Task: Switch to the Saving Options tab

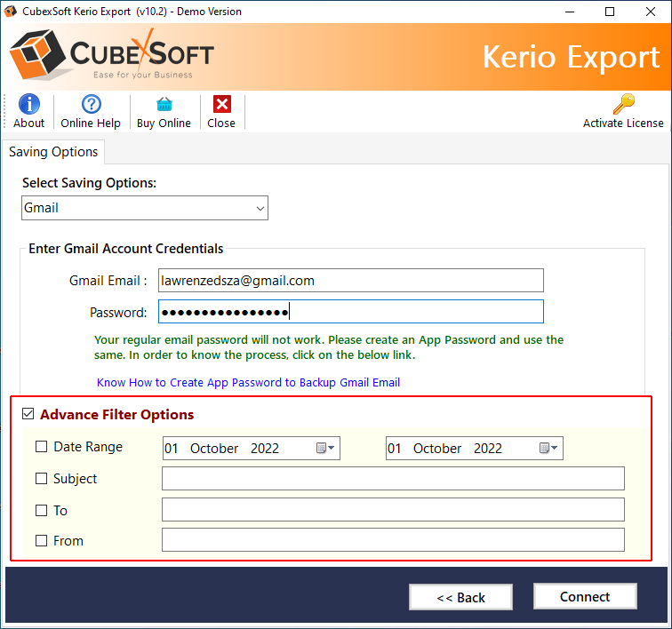Action: pos(53,152)
